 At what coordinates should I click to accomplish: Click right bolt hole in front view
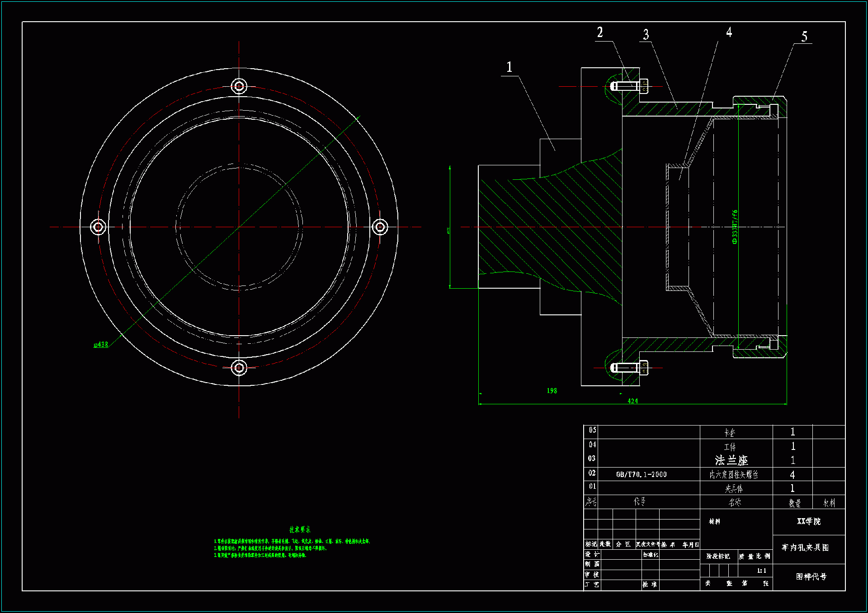pos(380,227)
